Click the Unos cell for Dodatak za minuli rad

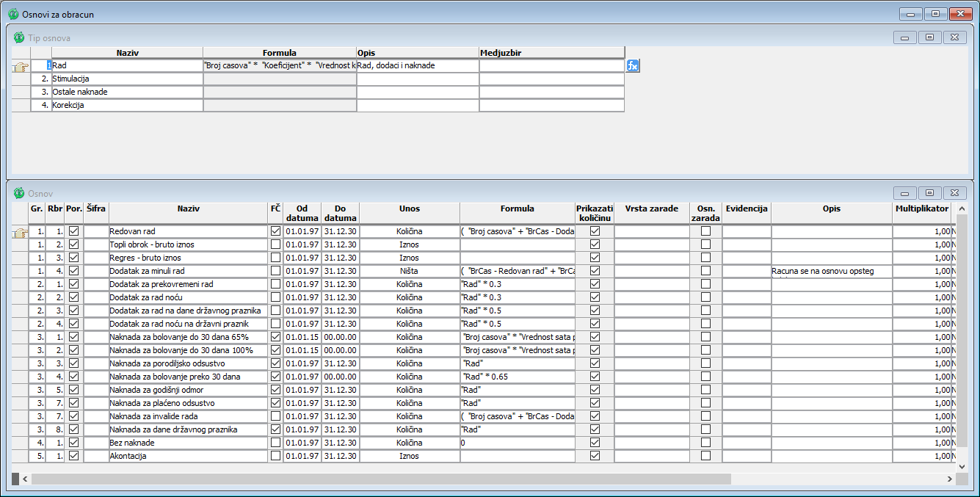[x=409, y=271]
